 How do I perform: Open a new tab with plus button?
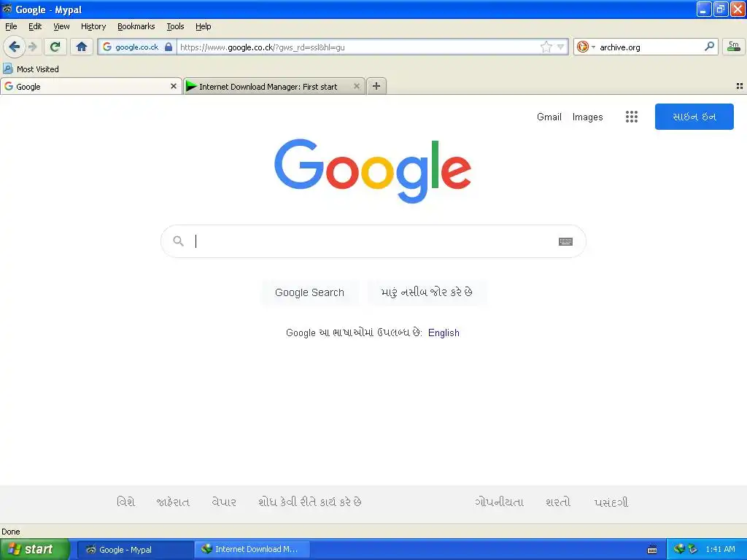click(x=376, y=86)
